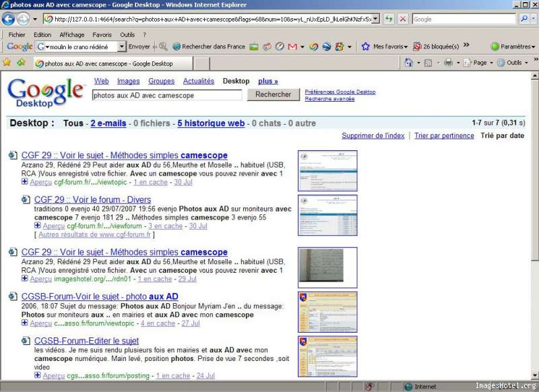The image size is (539, 392).
Task: Click the blue star Mes favoris icon
Action: (366, 46)
